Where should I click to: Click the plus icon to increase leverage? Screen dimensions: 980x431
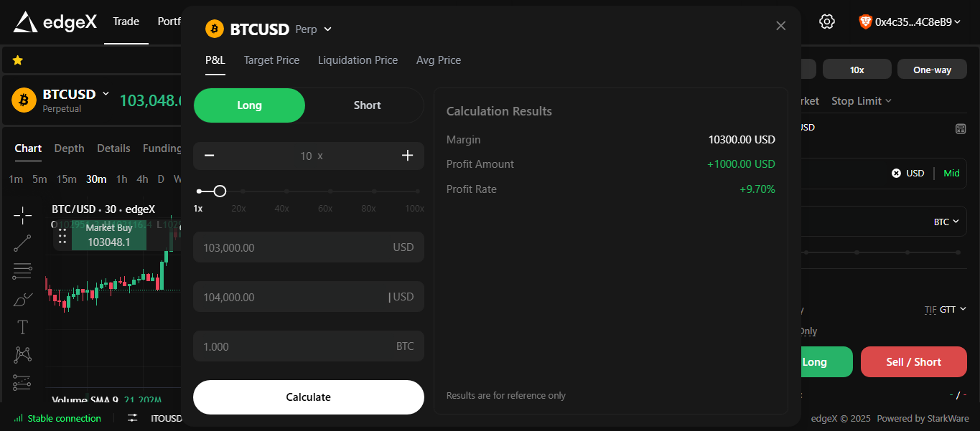tap(407, 156)
